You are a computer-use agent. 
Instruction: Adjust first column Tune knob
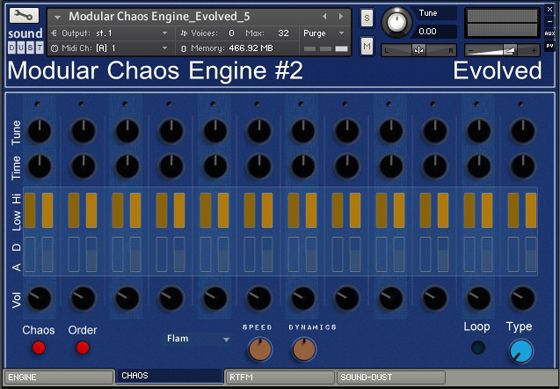[39, 131]
